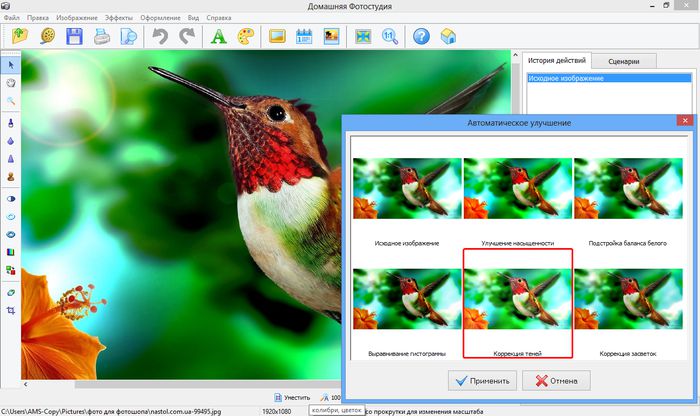Choose the Коррекция теней thumbnail
This screenshot has height=416, width=700.
tap(518, 299)
